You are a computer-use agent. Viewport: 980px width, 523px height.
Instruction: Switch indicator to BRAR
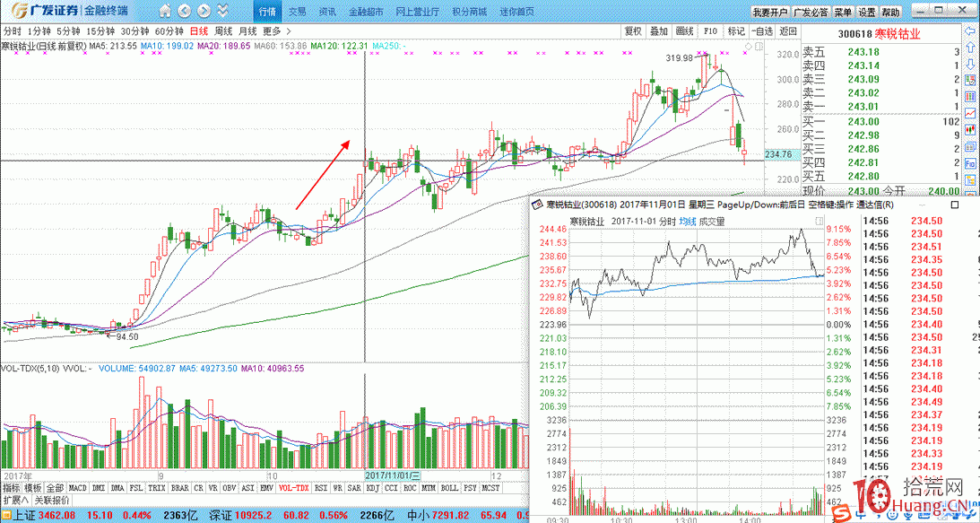(x=180, y=488)
